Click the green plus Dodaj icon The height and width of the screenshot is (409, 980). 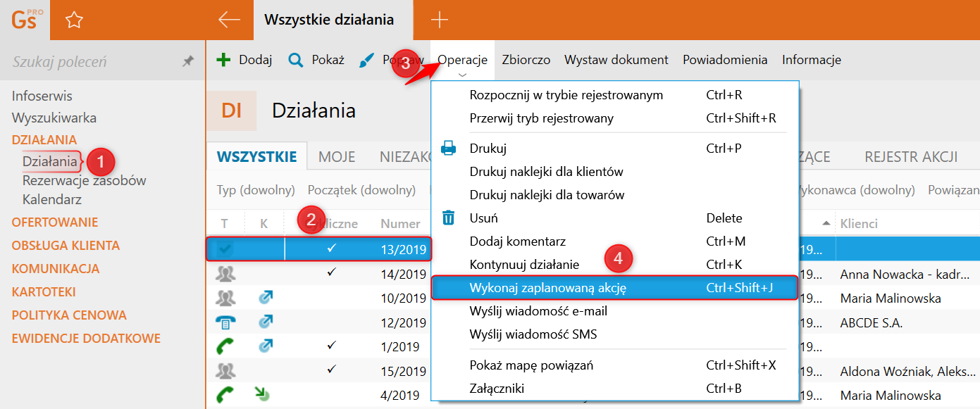pyautogui.click(x=223, y=60)
